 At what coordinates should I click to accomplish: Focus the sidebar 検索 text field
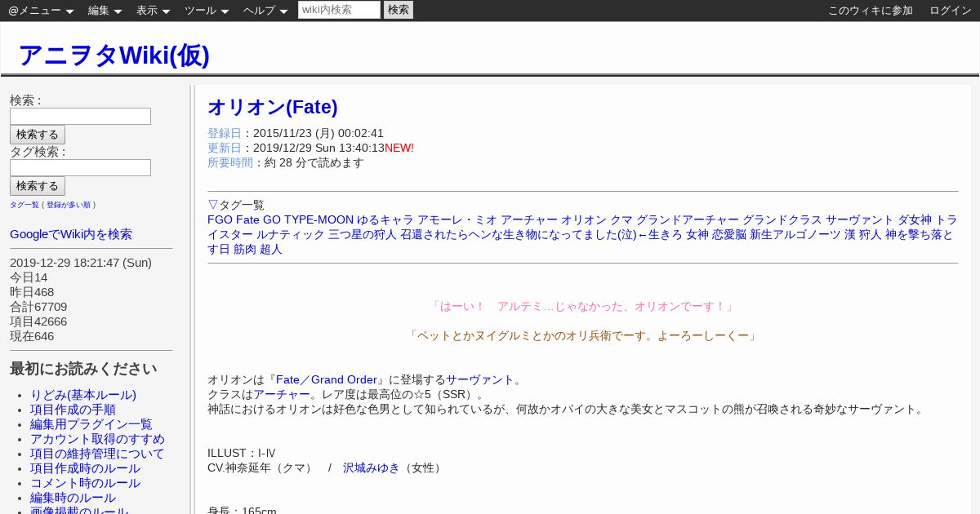[80, 116]
